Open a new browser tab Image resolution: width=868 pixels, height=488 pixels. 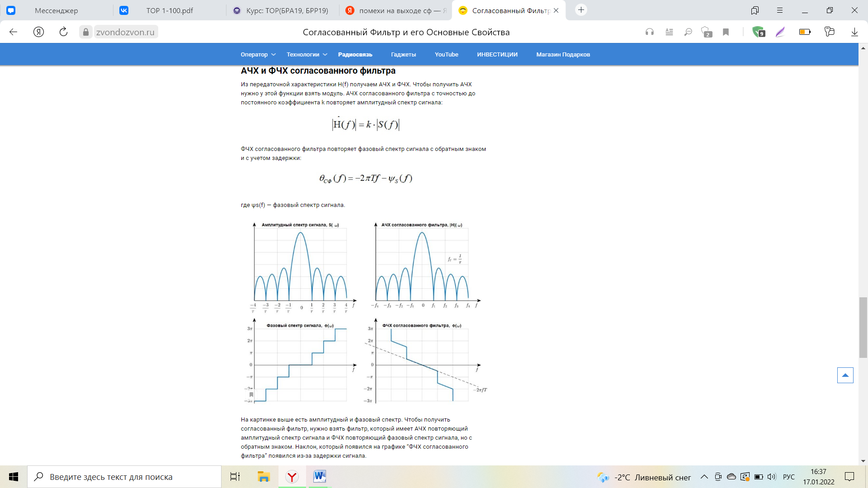(x=581, y=10)
